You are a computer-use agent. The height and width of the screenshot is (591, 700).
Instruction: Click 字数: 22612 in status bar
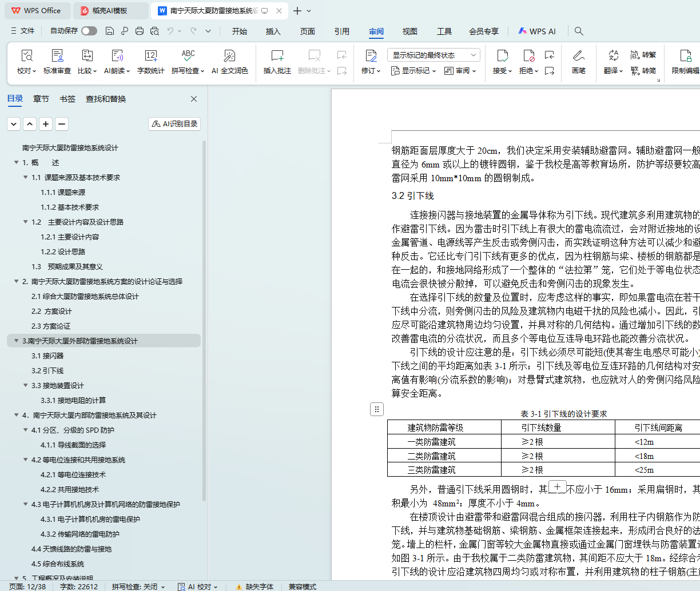point(79,586)
